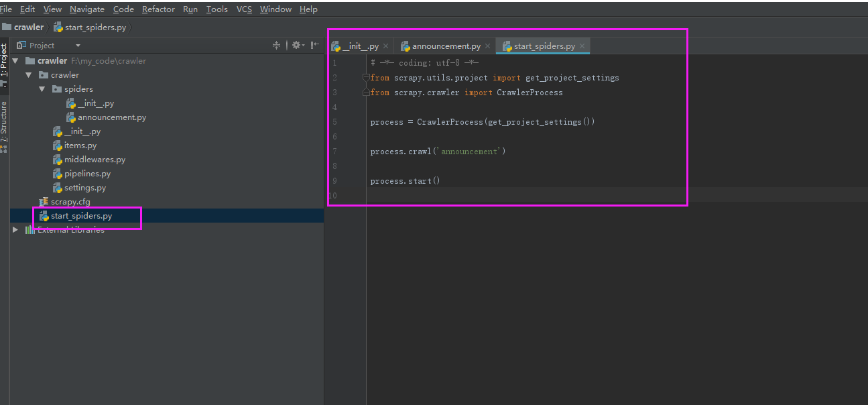Click the start_spiders.py breadcrumb in navigation bar

[x=90, y=27]
